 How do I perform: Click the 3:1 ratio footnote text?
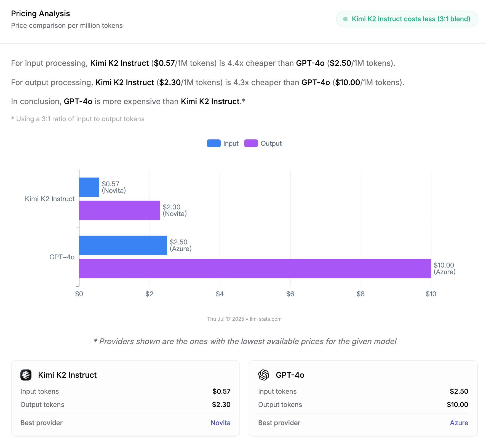tap(78, 119)
